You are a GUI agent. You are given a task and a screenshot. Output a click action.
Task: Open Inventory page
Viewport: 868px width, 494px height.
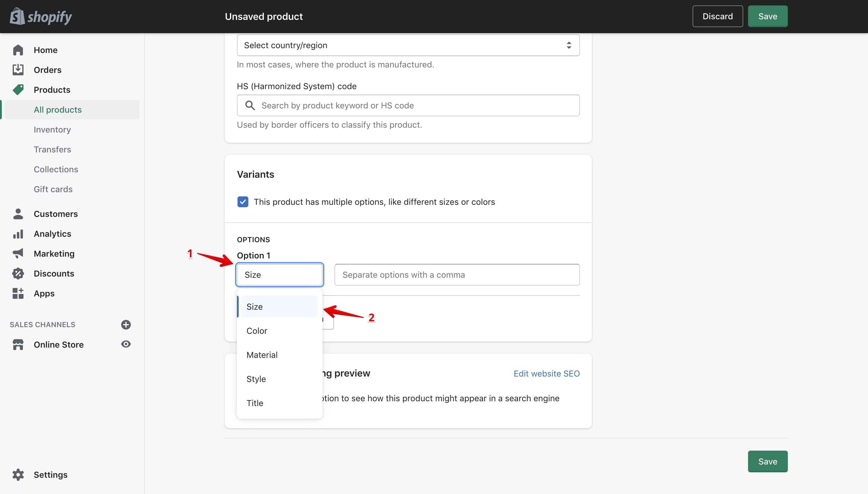pos(52,129)
